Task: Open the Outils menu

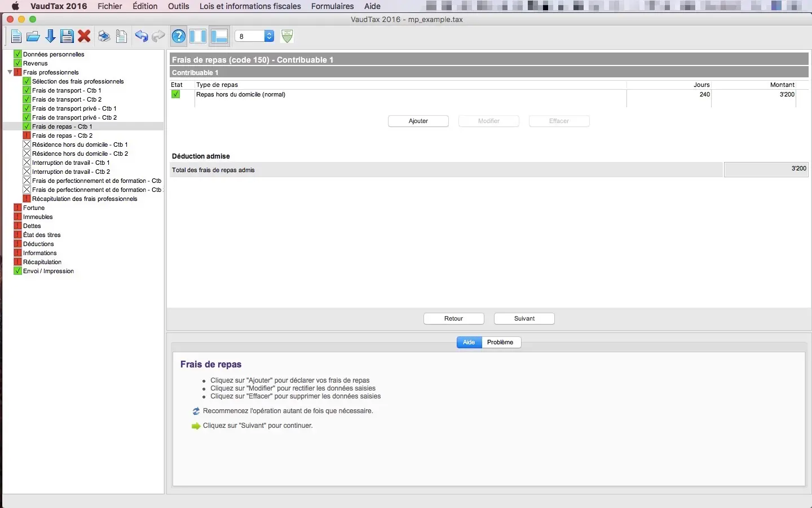Action: pos(179,6)
